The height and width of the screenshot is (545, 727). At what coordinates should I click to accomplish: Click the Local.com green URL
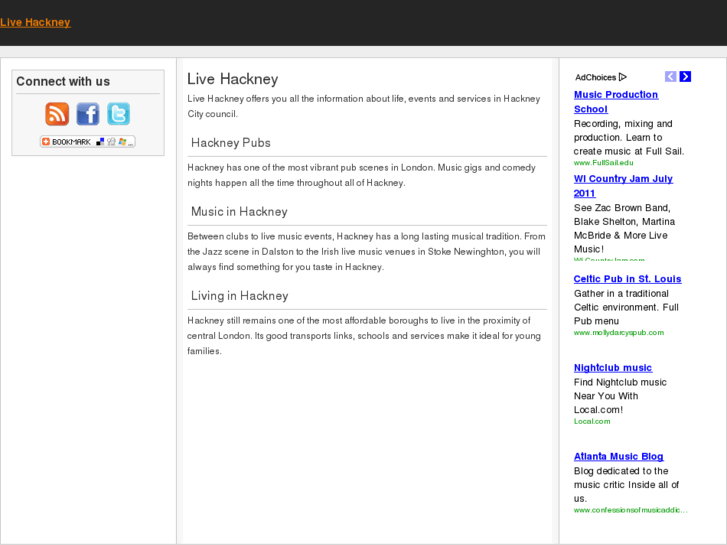click(x=592, y=422)
